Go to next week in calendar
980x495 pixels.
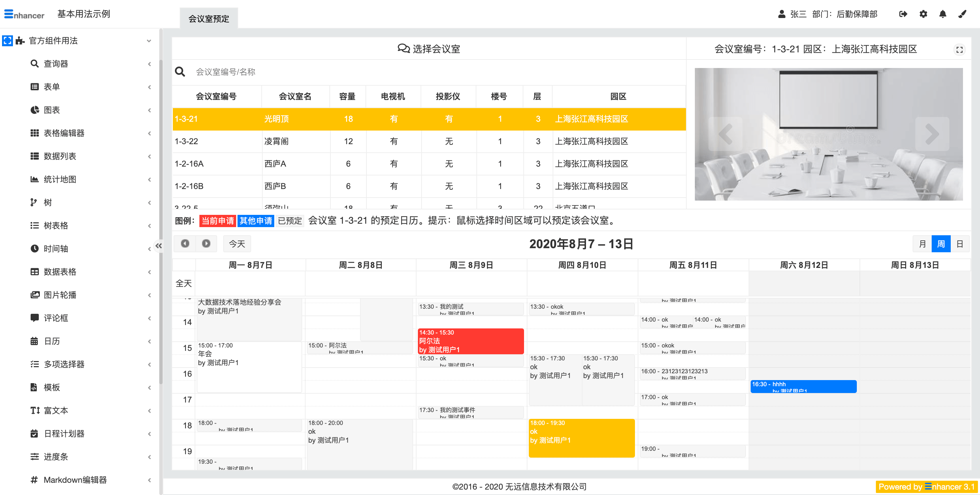206,243
